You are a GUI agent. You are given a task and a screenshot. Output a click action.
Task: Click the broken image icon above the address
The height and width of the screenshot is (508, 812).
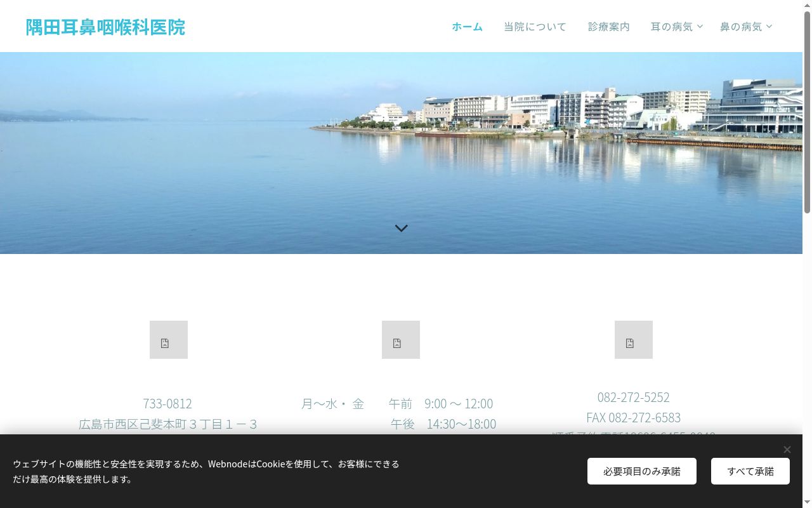pyautogui.click(x=169, y=340)
